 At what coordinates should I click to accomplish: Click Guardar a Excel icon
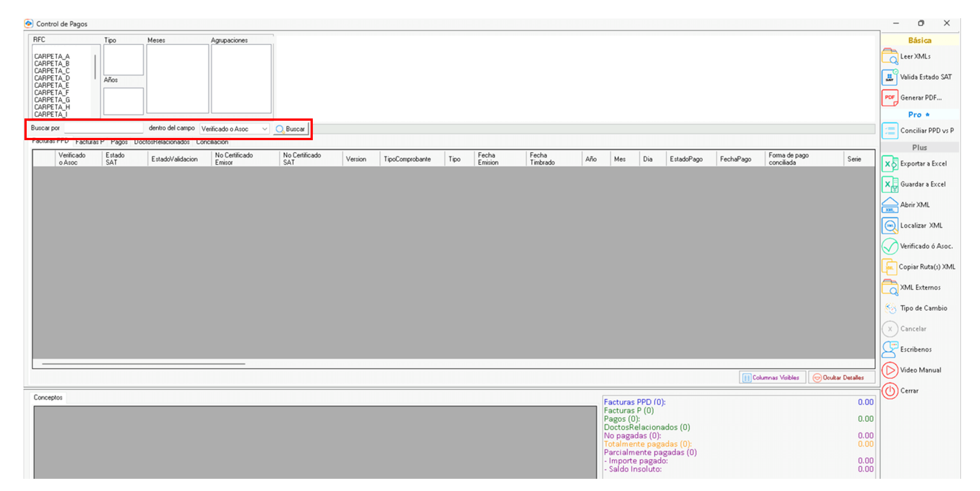click(890, 184)
